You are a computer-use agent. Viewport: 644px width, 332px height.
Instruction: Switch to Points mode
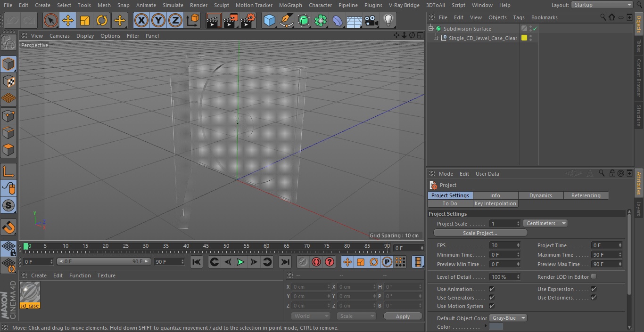pos(8,115)
